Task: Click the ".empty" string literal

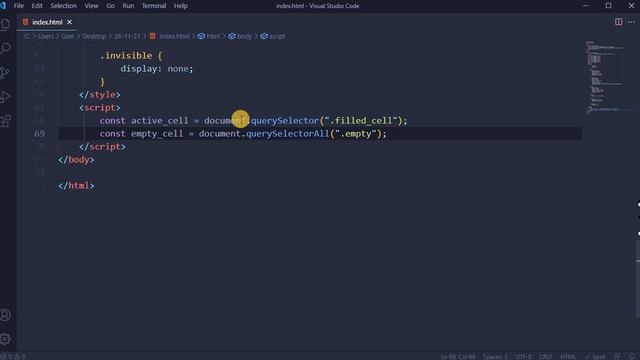Action: point(356,133)
